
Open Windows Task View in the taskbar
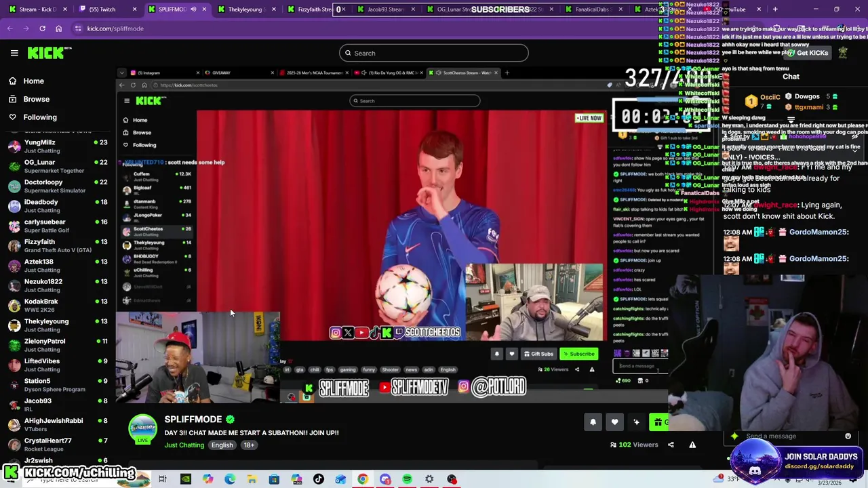tap(163, 479)
